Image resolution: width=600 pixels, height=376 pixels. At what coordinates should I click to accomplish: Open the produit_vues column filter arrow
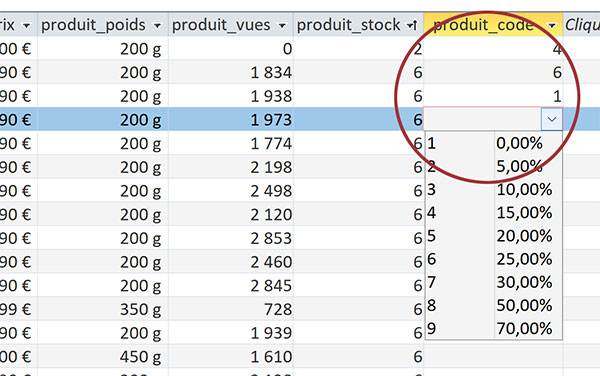tap(282, 26)
